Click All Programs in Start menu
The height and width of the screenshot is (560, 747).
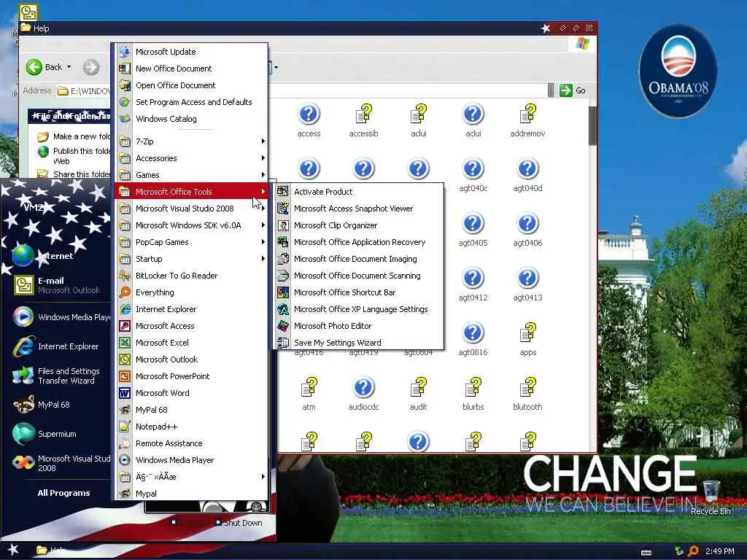pos(64,493)
